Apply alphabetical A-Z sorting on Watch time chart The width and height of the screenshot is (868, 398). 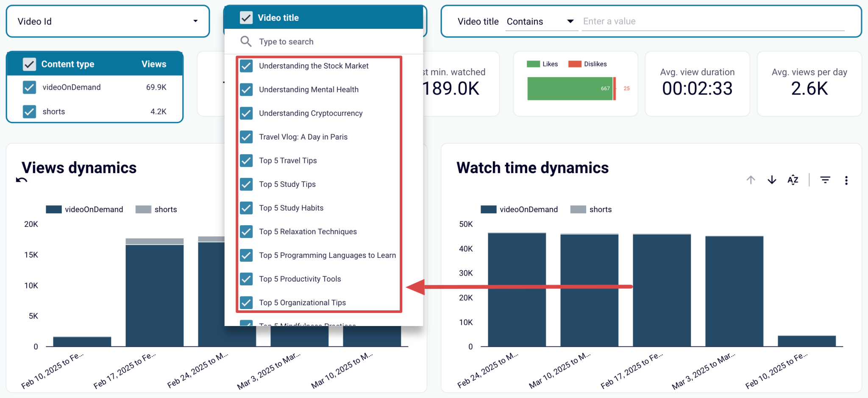[x=793, y=180]
